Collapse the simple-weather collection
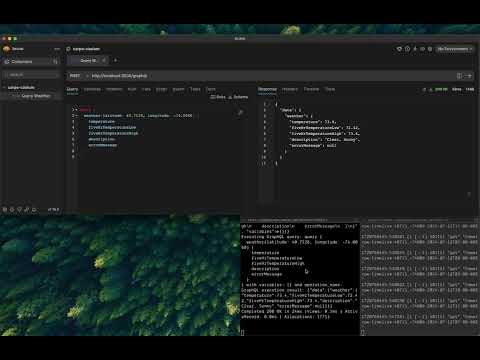The image size is (480, 360). [4, 87]
